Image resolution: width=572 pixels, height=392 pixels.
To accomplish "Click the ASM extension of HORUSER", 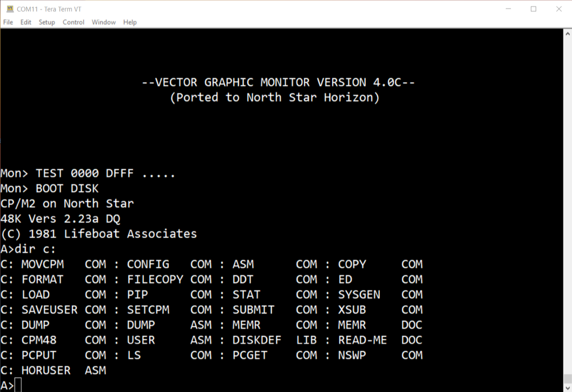I will pos(96,371).
